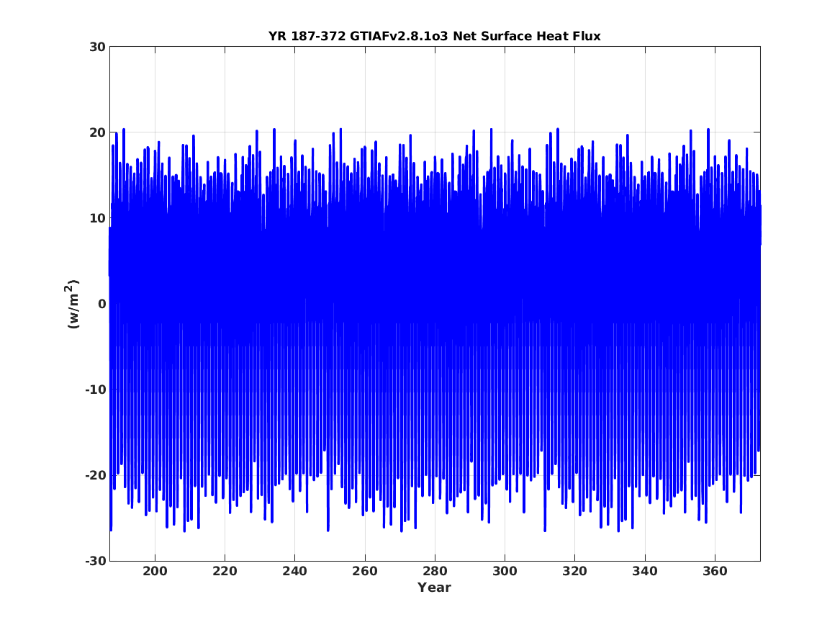The width and height of the screenshot is (840, 630).
Task: Click the plot title 'YR 187-372 GTIAFv2.8.1o3 Net Surface Heat Flux'
Action: pos(435,36)
